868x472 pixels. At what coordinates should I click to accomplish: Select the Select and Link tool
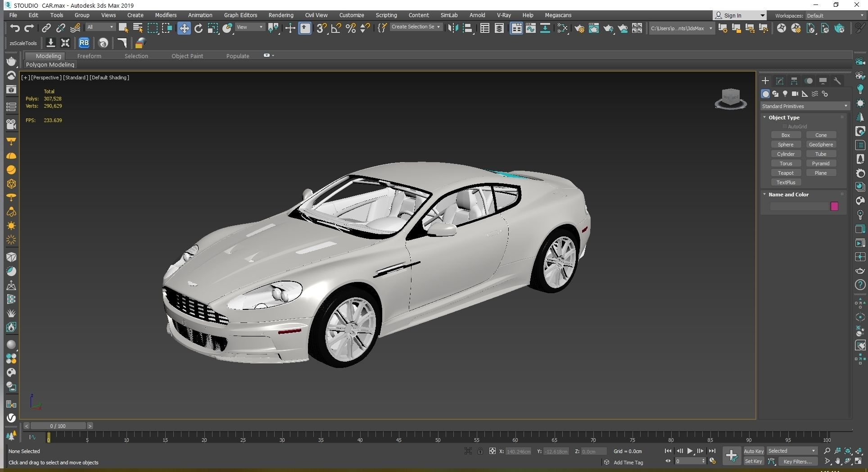46,28
